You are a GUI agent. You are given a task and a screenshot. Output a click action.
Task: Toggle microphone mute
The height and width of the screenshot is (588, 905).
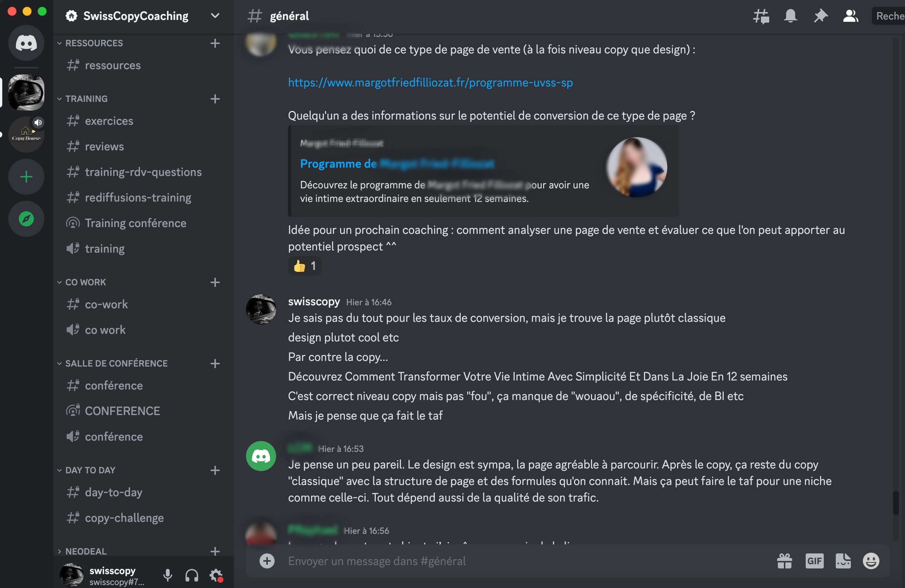point(168,576)
